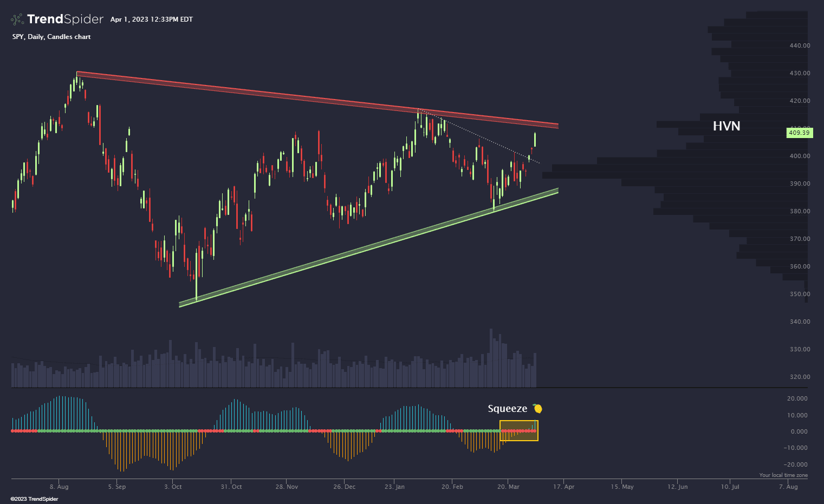Select the HVN annotation label
The image size is (824, 504).
click(726, 126)
